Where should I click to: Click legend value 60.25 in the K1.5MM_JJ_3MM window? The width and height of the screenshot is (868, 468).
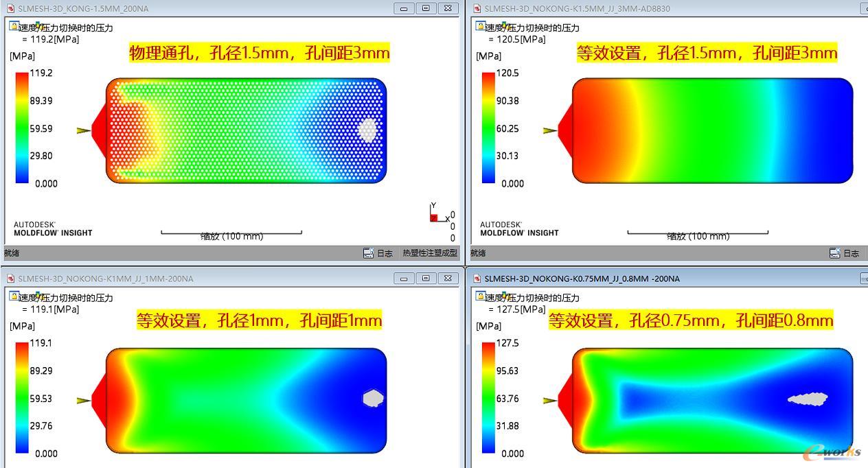click(x=507, y=128)
